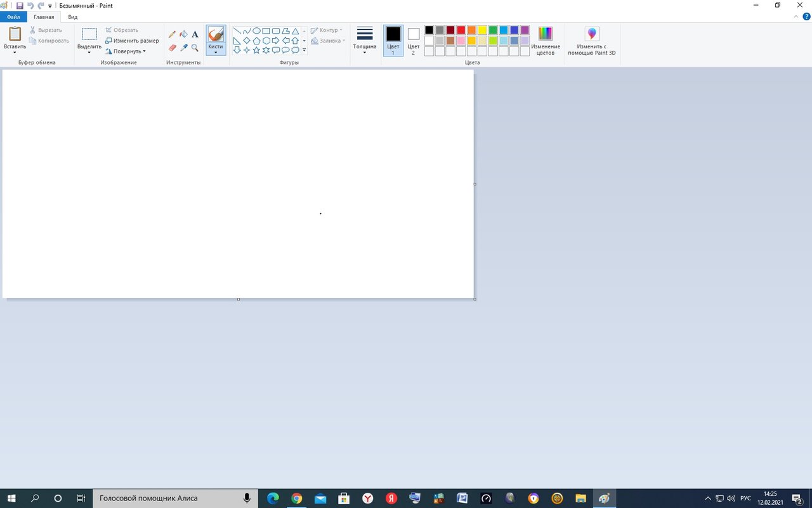
Task: Switch to the Вид tab
Action: coord(73,17)
